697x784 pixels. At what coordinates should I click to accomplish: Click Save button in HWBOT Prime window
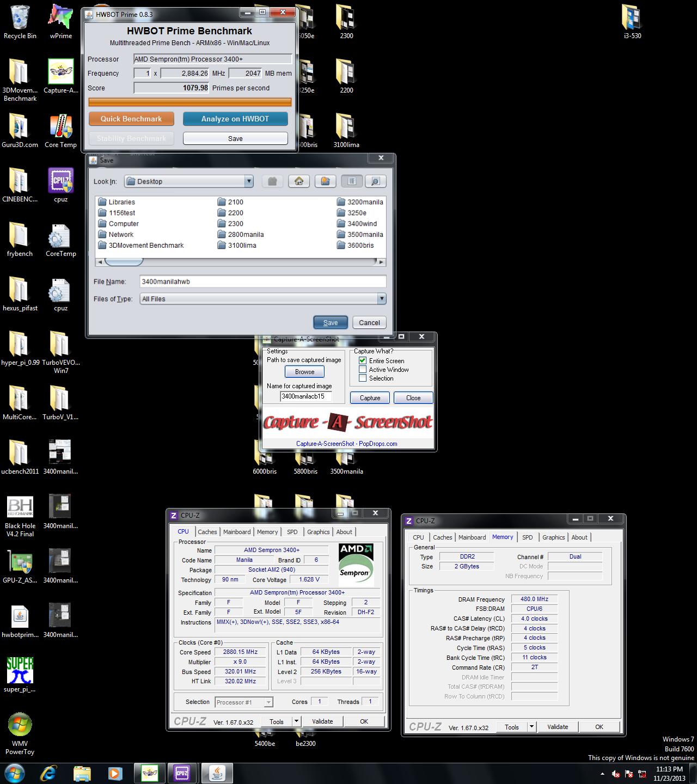(235, 138)
